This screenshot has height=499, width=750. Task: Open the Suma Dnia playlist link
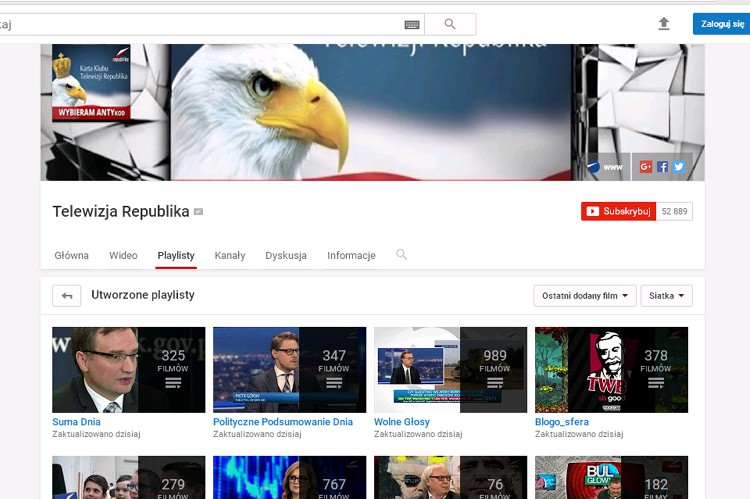tap(76, 422)
